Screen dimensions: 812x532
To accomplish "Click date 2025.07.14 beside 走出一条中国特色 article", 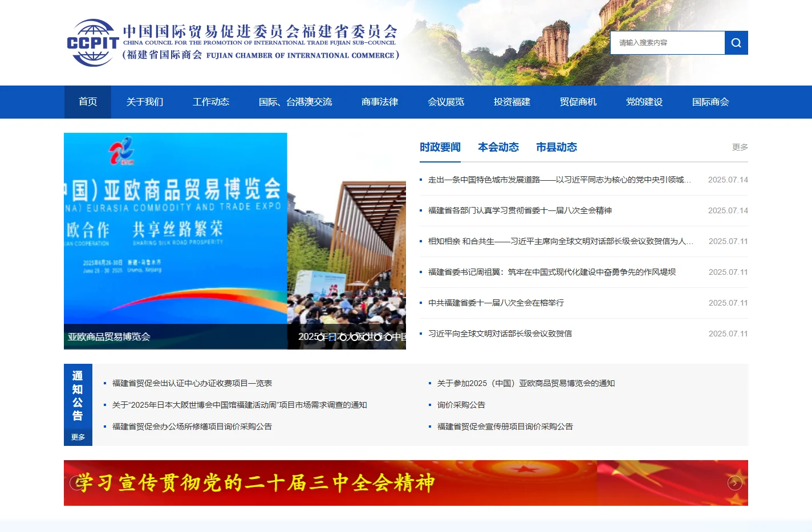I will pos(728,180).
